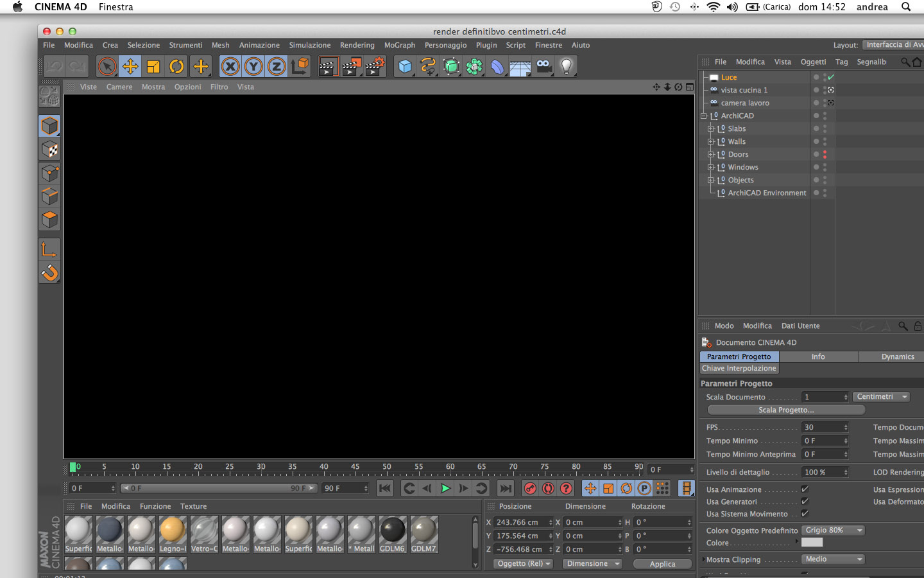
Task: Play the animation forward
Action: [445, 489]
